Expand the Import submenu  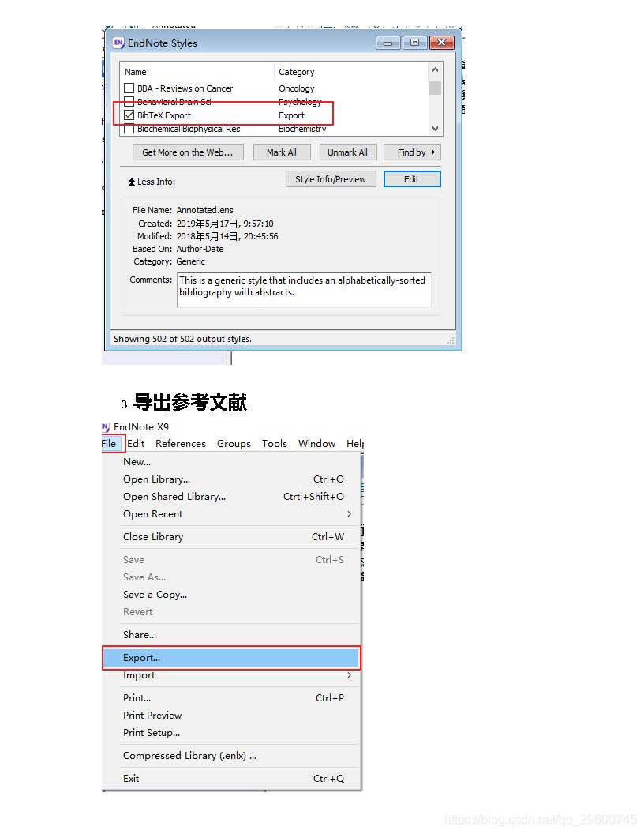[349, 675]
